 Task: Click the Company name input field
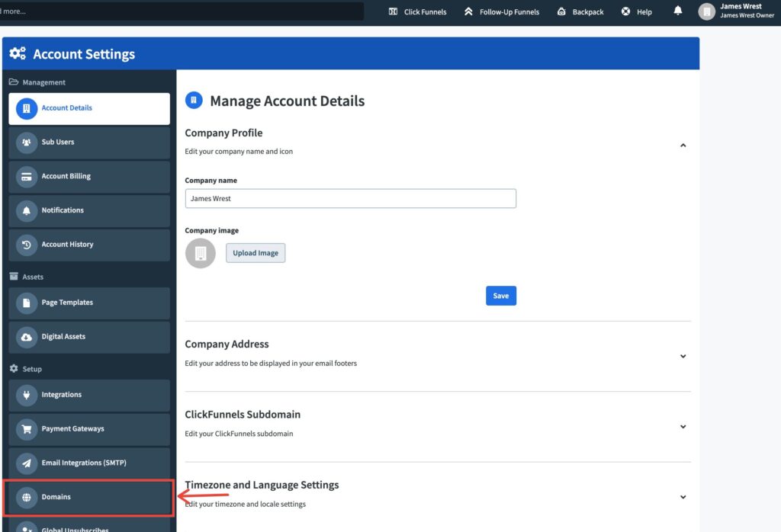click(350, 198)
